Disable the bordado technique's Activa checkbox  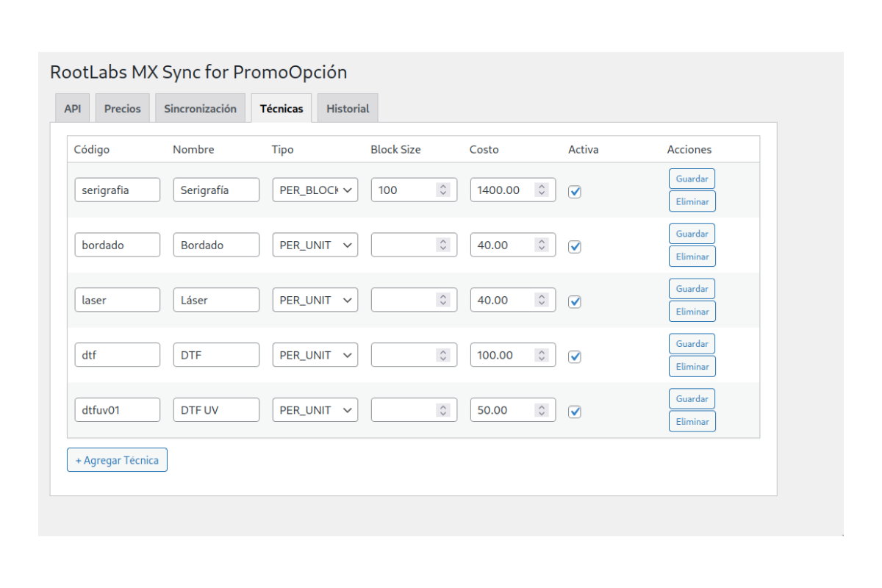tap(575, 247)
